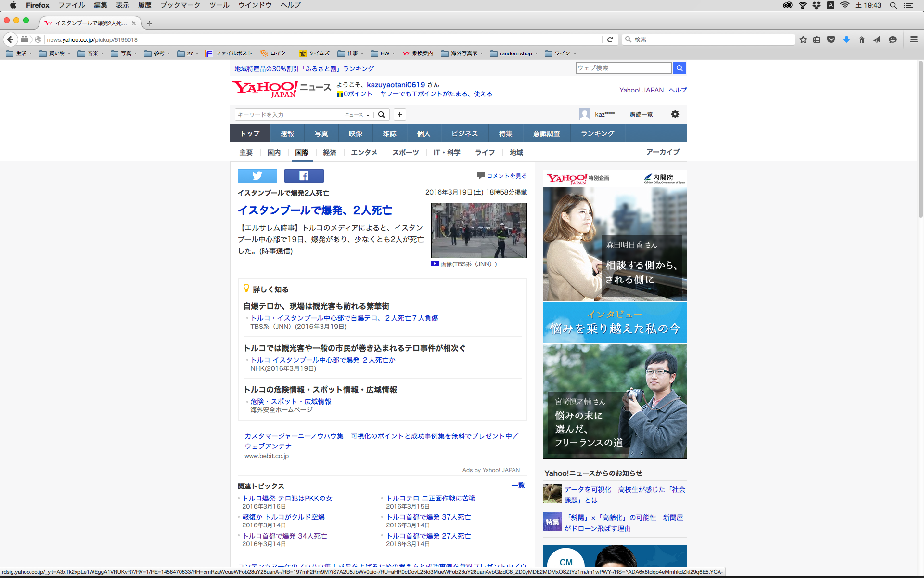Select the 経済 category tab
Viewport: 924px width, 578px height.
coord(330,152)
